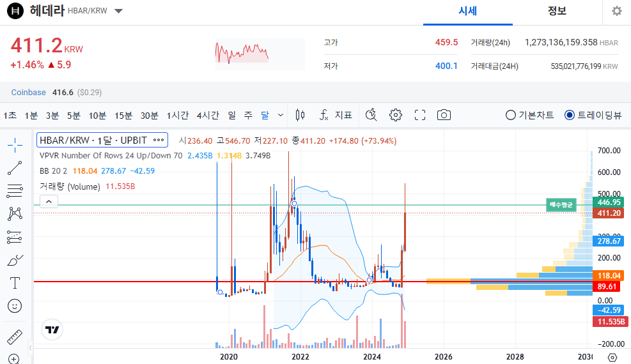
Task: Click the Hedera coin logo
Action: click(x=15, y=11)
